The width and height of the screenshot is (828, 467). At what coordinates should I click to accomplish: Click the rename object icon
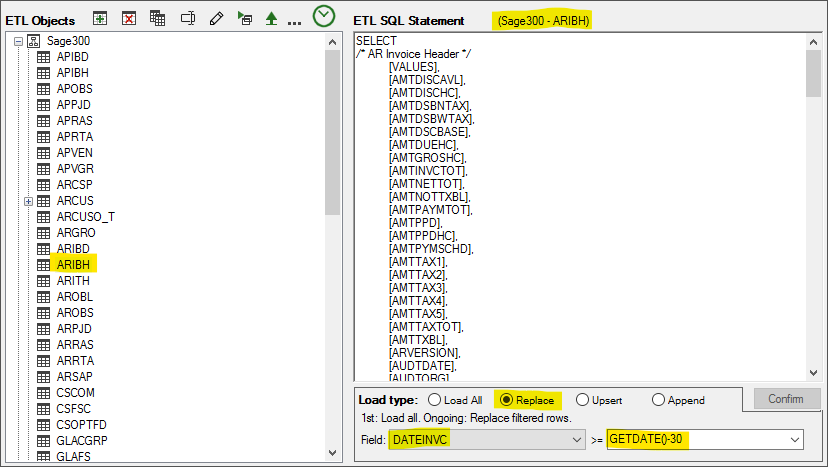tap(187, 18)
